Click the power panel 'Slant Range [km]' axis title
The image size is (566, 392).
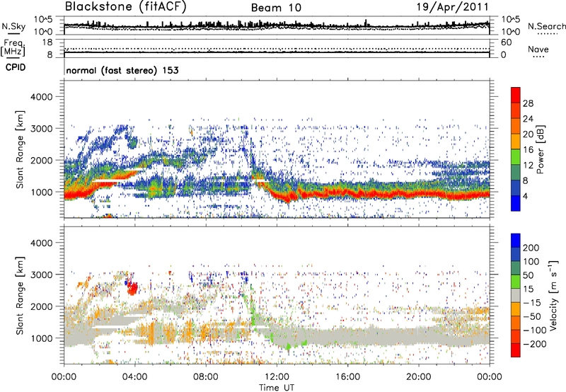pyautogui.click(x=20, y=150)
